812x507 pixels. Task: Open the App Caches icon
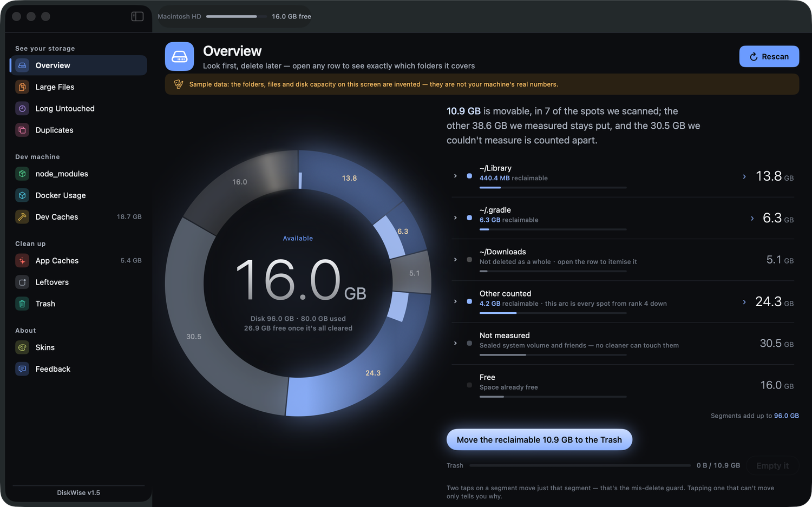click(22, 261)
